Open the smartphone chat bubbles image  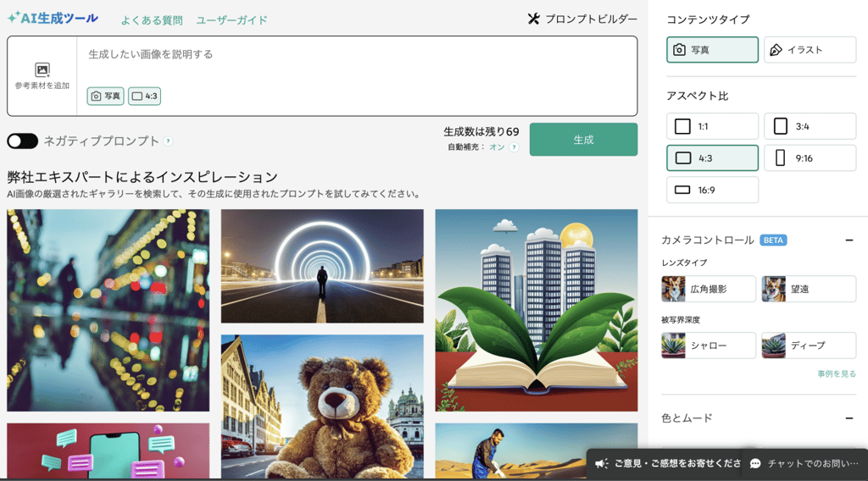tap(108, 451)
